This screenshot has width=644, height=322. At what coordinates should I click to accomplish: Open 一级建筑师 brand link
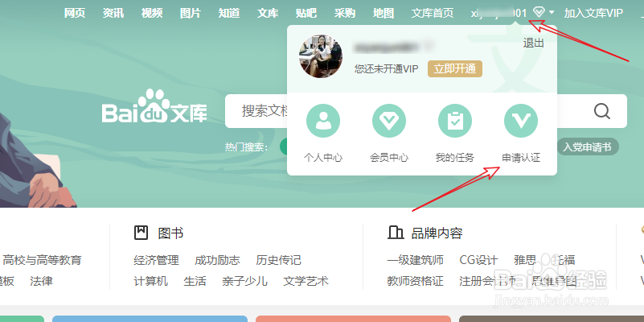coord(415,260)
